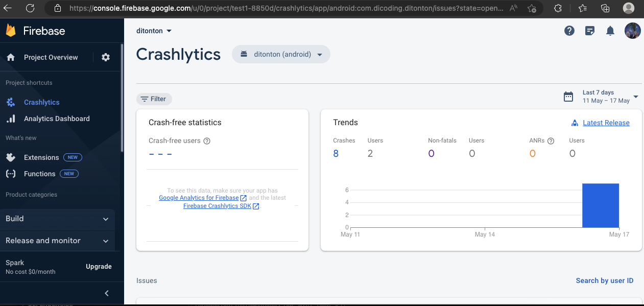Add page to favorites star icon
The image size is (644, 306).
532,8
